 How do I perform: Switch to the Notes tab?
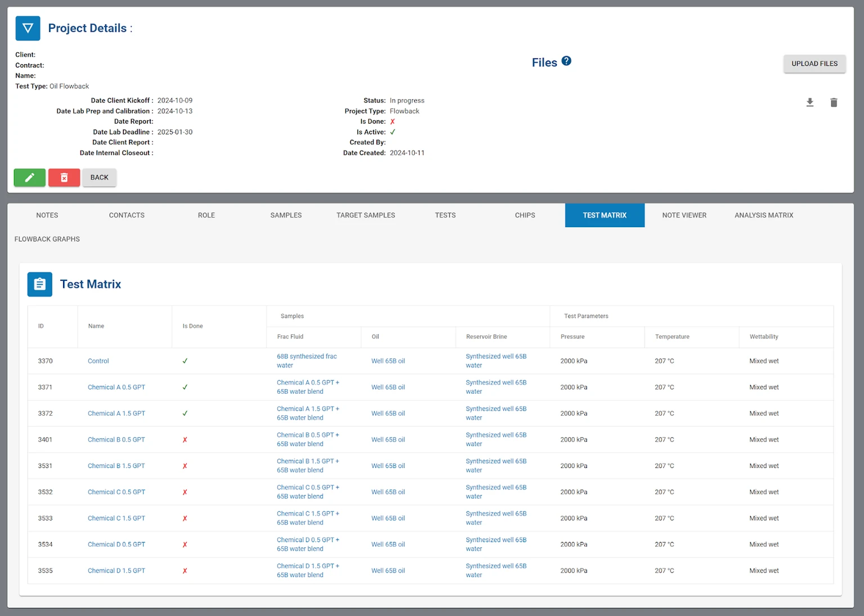coord(47,215)
